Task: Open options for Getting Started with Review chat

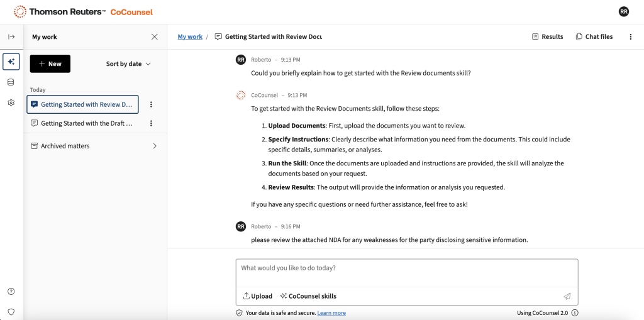Action: coord(151,104)
